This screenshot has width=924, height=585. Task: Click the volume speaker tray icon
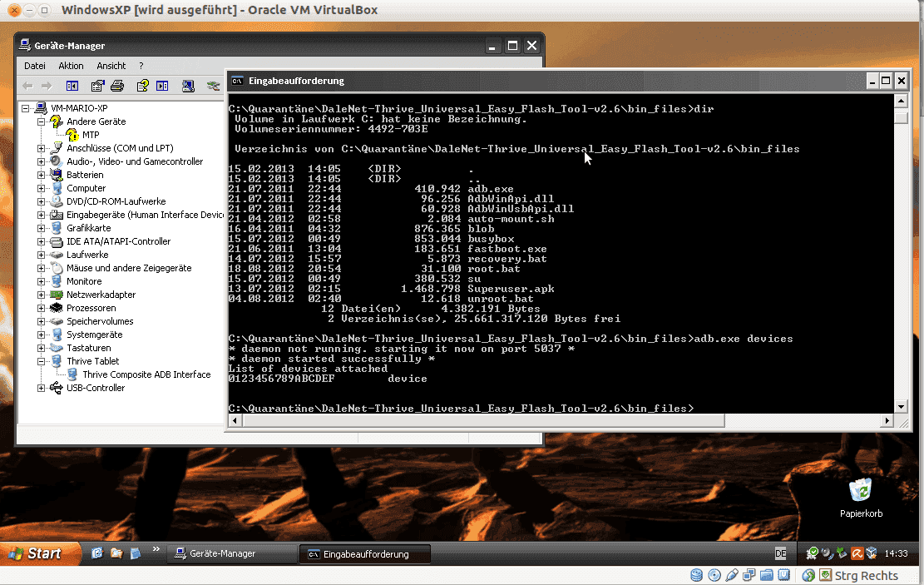tap(828, 553)
